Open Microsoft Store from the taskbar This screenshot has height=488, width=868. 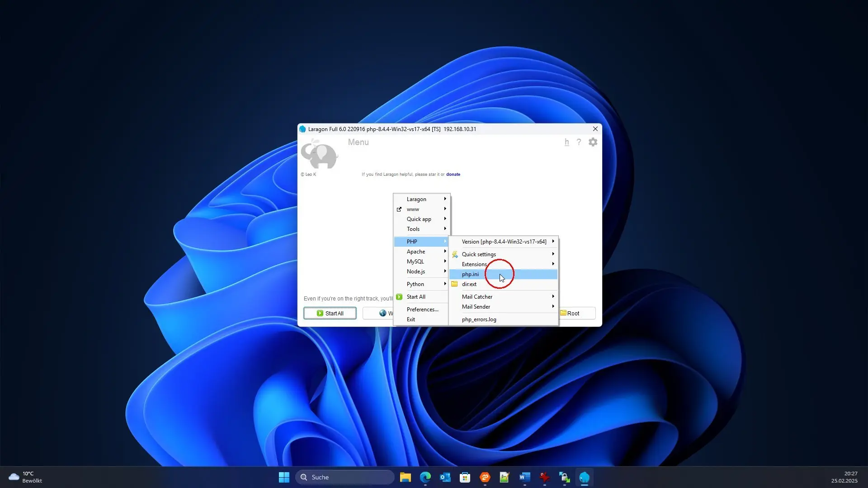click(x=465, y=477)
